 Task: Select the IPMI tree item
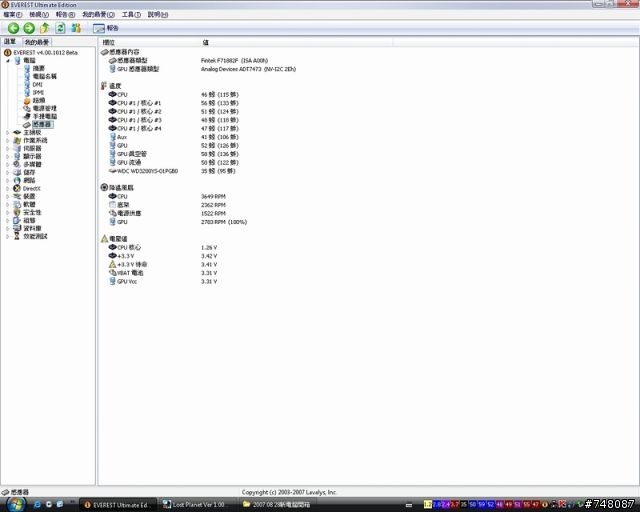tap(38, 93)
